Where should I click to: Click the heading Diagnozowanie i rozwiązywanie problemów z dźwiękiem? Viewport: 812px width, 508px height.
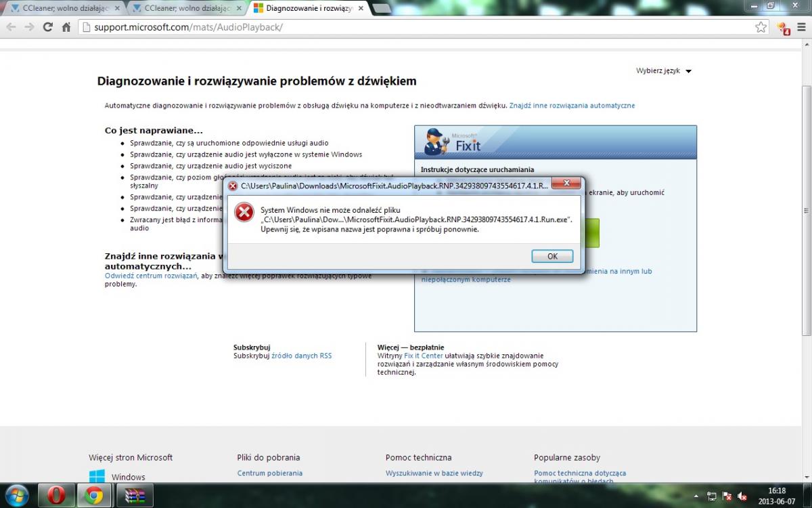[257, 81]
